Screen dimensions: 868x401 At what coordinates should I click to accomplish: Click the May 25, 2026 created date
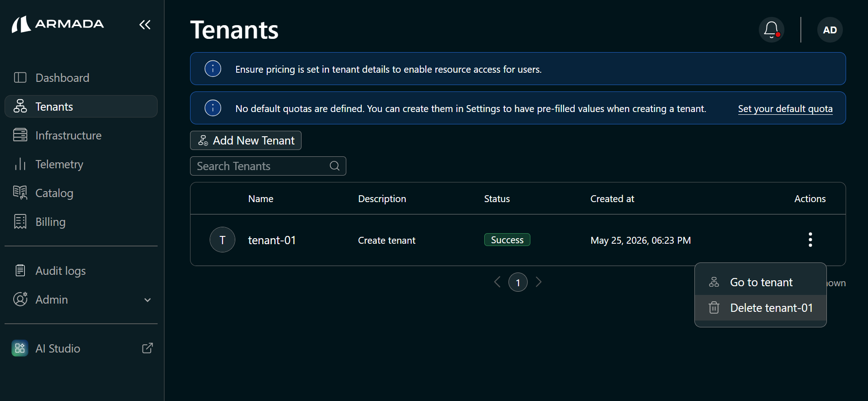pos(640,241)
